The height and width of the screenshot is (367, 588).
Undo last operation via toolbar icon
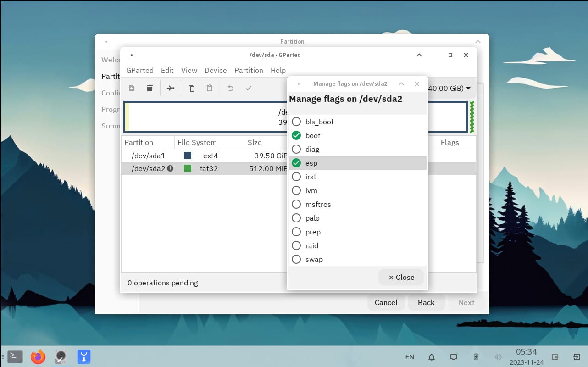click(x=230, y=88)
